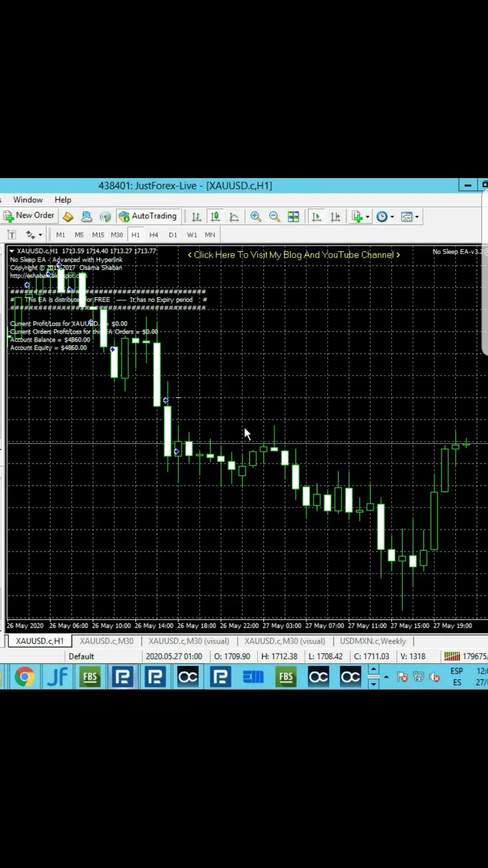Select the candlestick chart icon

click(x=215, y=217)
